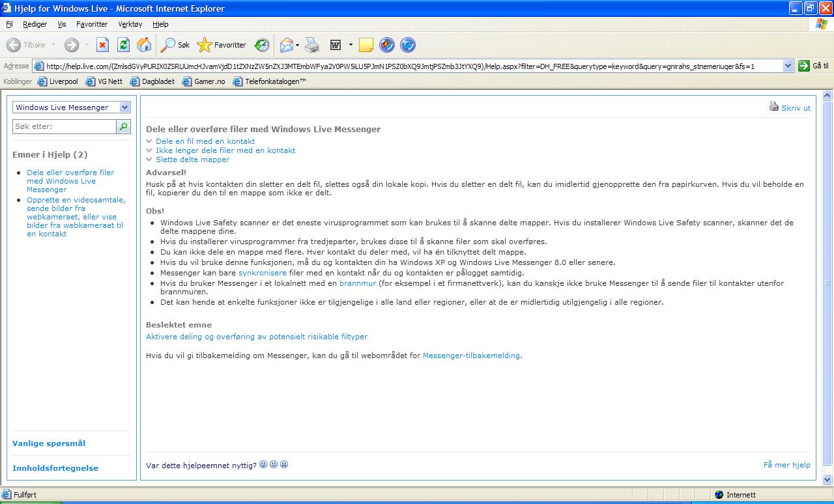Open the Windows Live Messenger product dropdown

(x=72, y=107)
